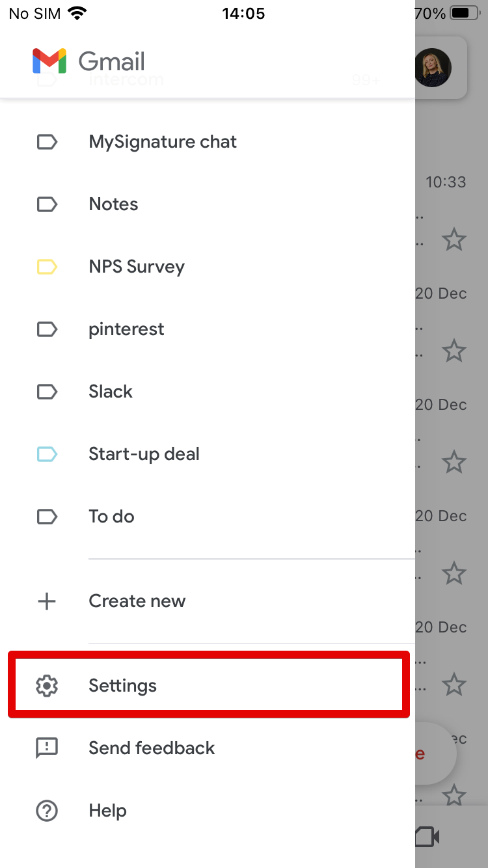Viewport: 488px width, 868px height.
Task: Open the account profile avatar
Action: click(x=433, y=67)
